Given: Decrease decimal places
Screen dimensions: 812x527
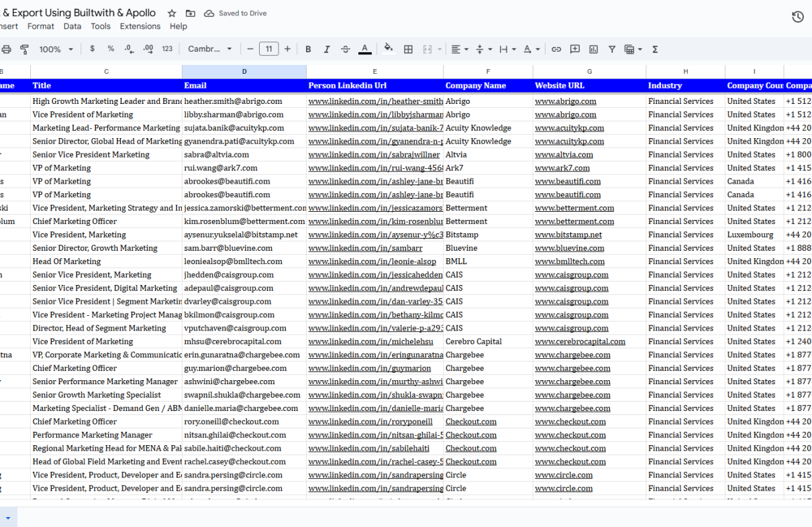Looking at the screenshot, I should coord(130,49).
